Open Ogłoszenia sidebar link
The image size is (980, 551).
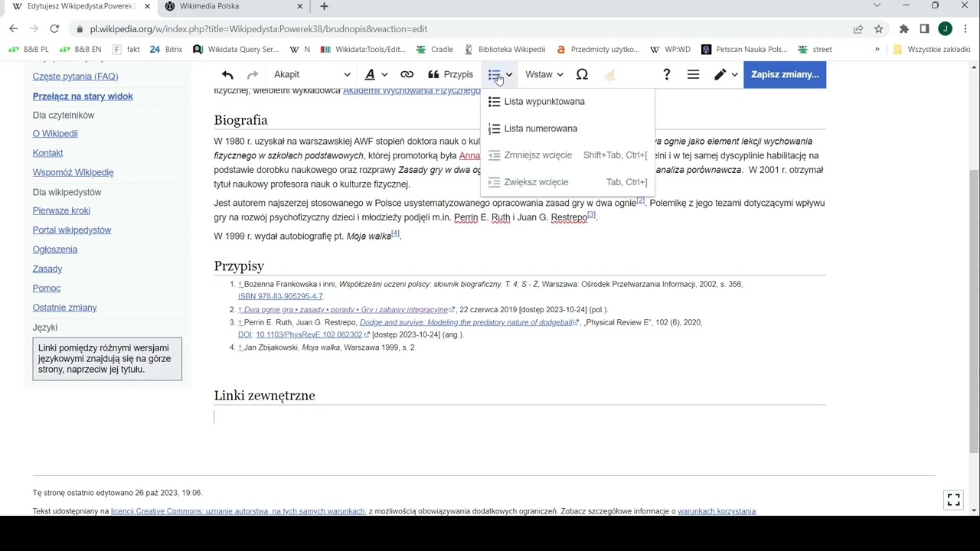55,249
